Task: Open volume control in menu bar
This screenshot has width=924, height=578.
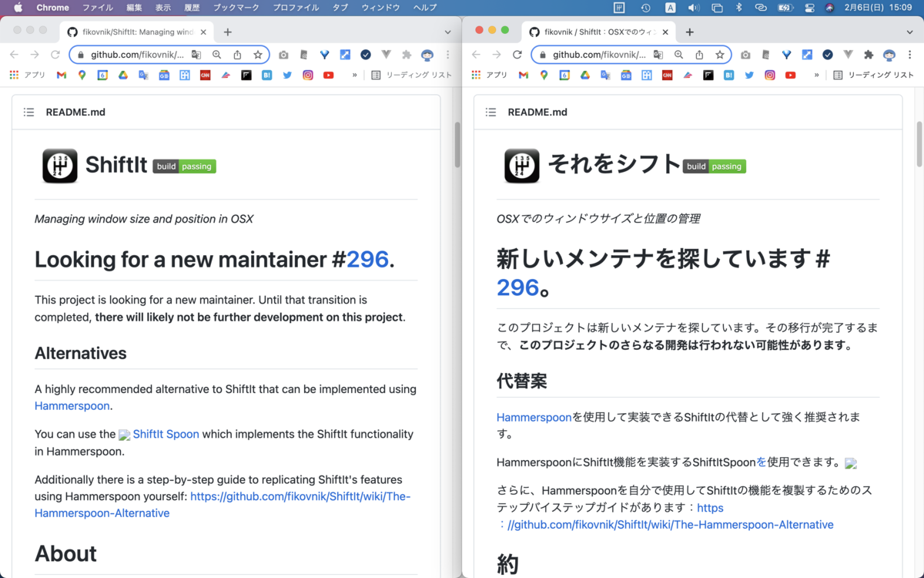Action: point(693,8)
